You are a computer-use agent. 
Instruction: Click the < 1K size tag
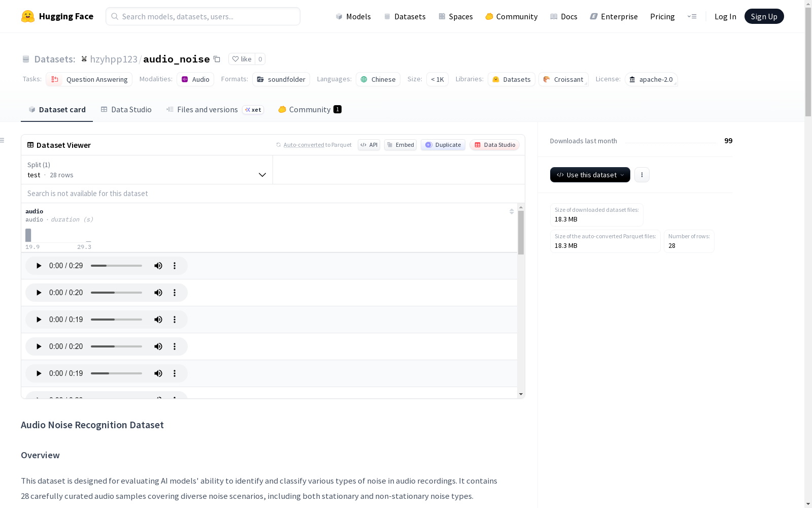click(x=437, y=79)
